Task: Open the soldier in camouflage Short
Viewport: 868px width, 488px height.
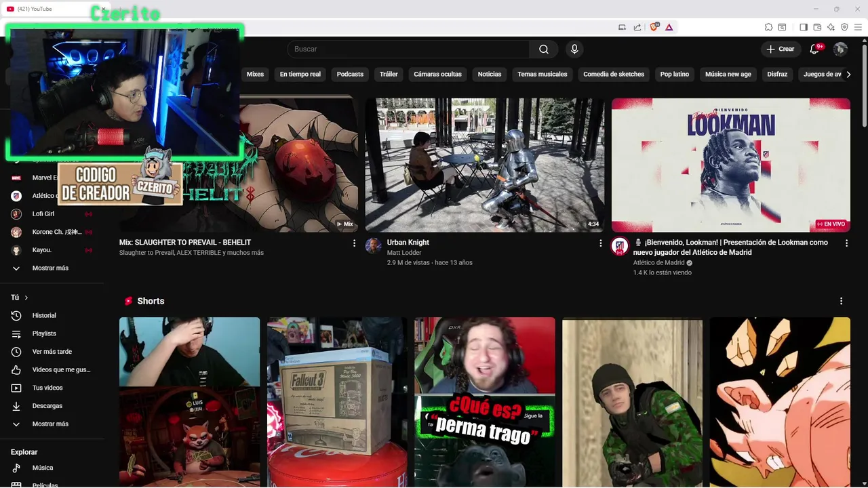Action: tap(632, 402)
